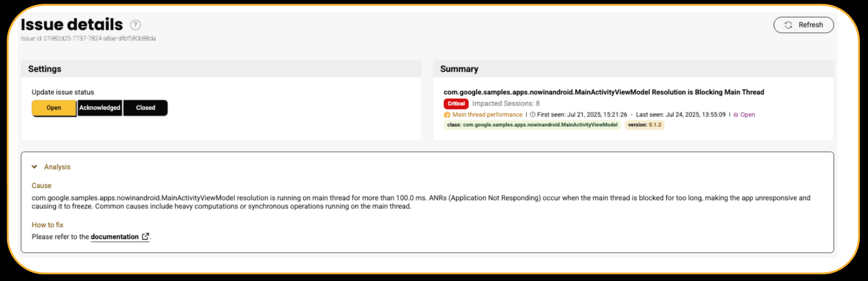Click the How to fix heading
Viewport: 868px width, 281px height.
pyautogui.click(x=47, y=225)
